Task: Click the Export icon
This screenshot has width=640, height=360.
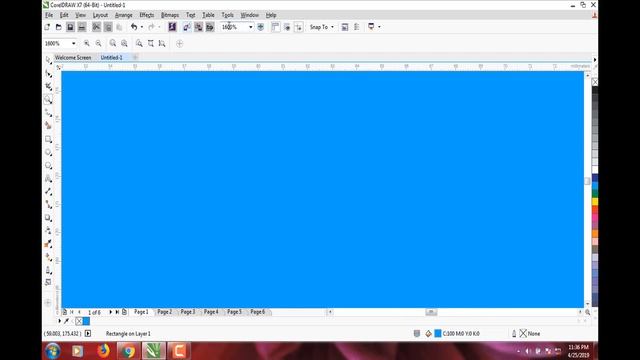Action: 198,27
